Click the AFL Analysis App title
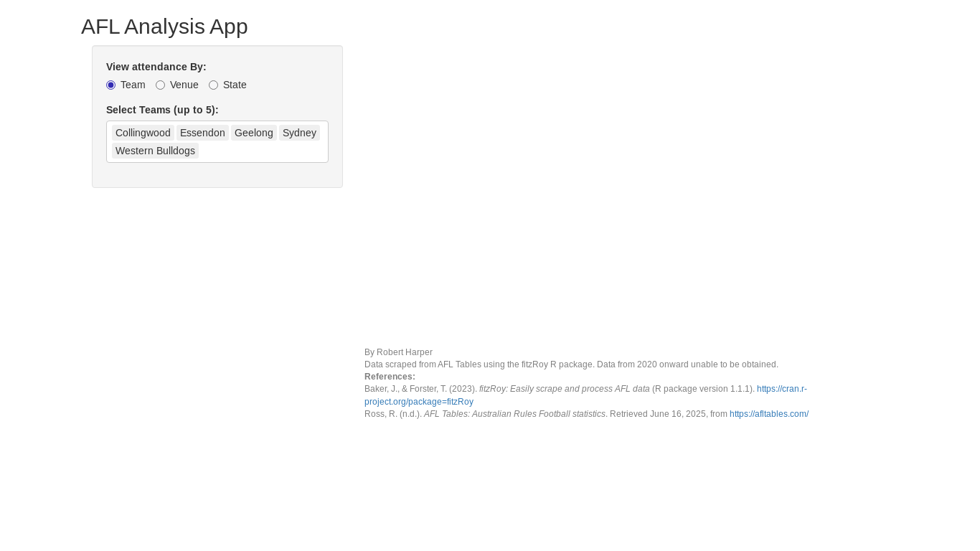 (164, 27)
